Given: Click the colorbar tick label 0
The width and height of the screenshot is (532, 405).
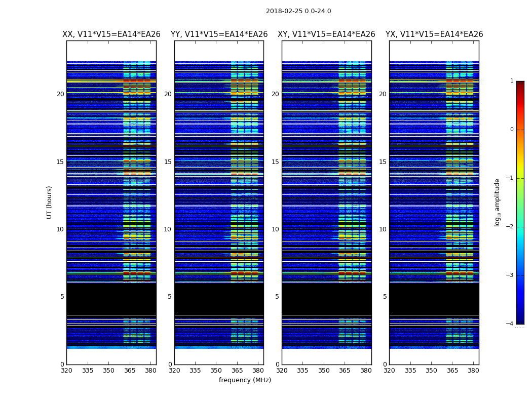Looking at the screenshot, I should tap(512, 130).
